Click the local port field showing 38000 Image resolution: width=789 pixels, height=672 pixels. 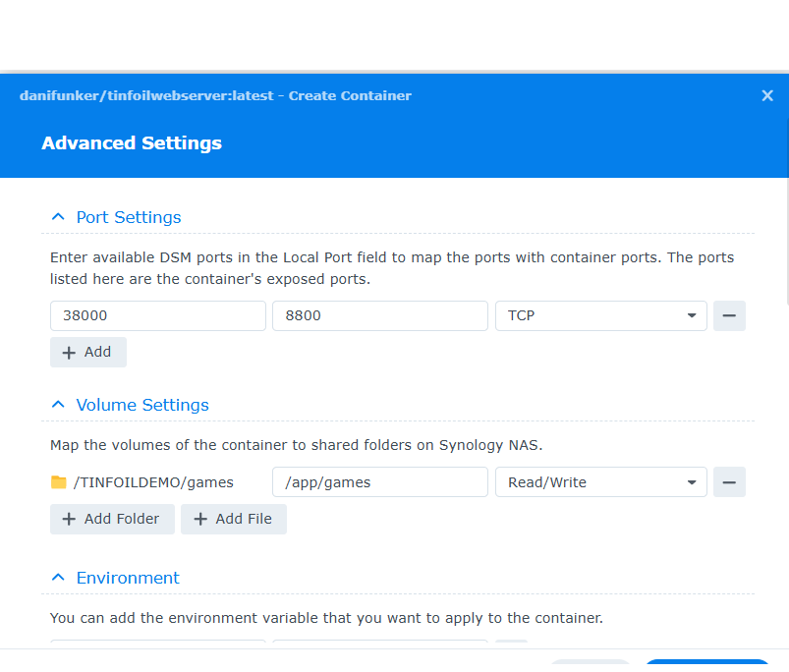click(x=157, y=316)
